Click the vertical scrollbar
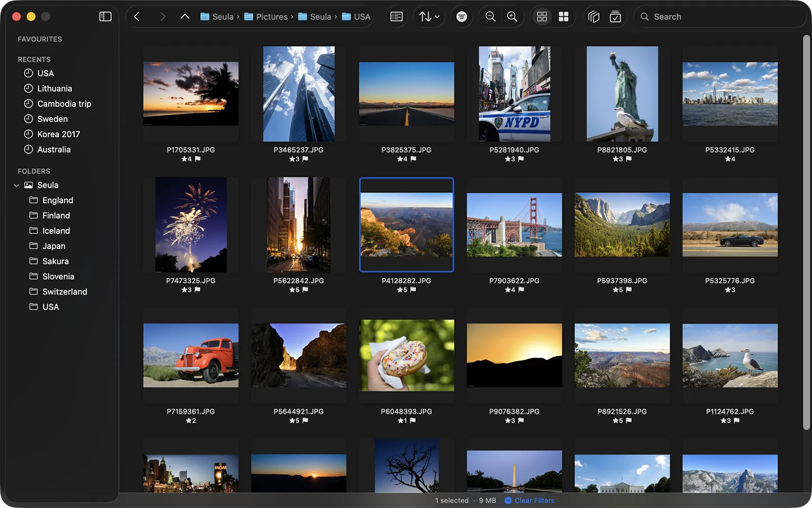 [806, 233]
